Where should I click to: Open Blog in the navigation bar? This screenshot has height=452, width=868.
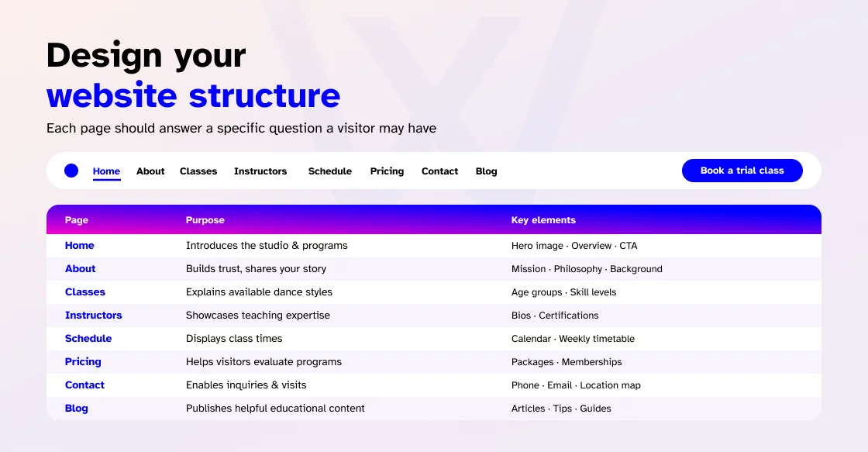click(x=486, y=171)
